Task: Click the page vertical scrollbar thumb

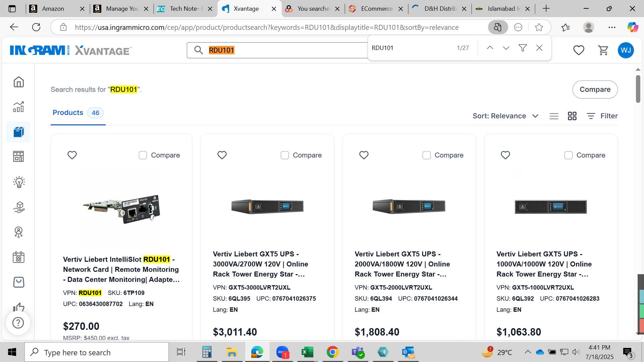Action: click(638, 89)
